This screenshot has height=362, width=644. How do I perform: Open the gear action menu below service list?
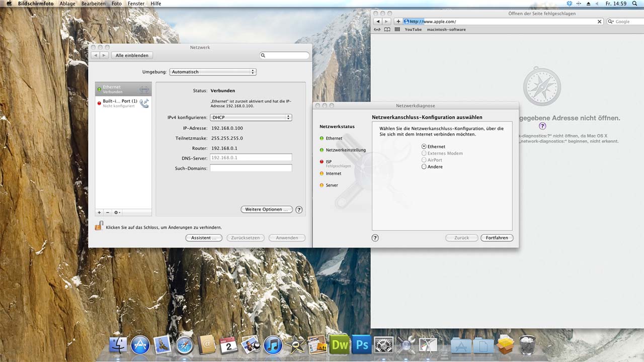[x=117, y=213]
